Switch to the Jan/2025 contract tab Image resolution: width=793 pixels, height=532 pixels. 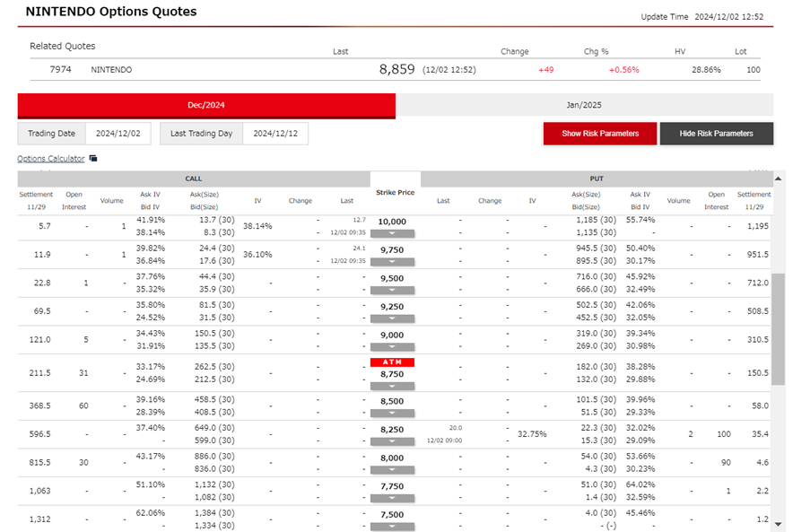(x=584, y=105)
